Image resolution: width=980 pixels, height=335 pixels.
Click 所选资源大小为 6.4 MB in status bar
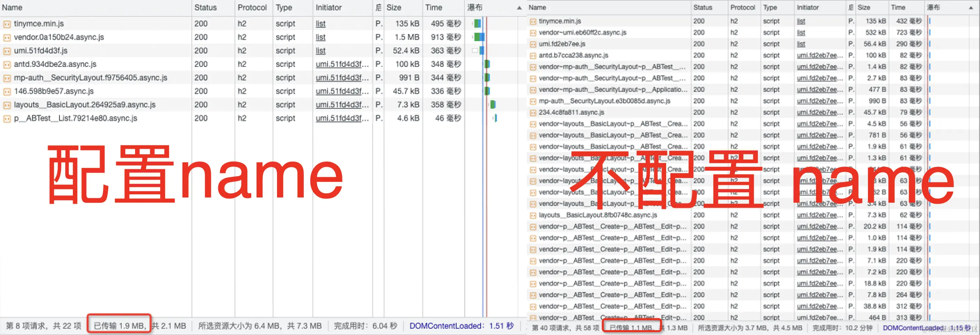click(239, 326)
